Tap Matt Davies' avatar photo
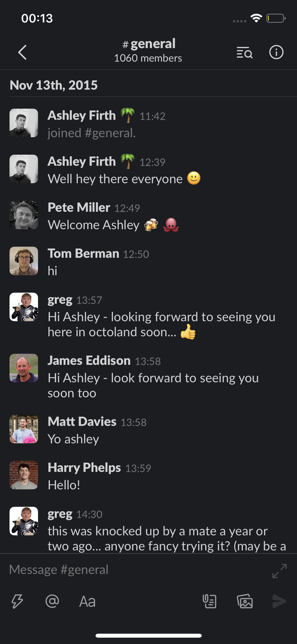The width and height of the screenshot is (297, 644). click(24, 429)
